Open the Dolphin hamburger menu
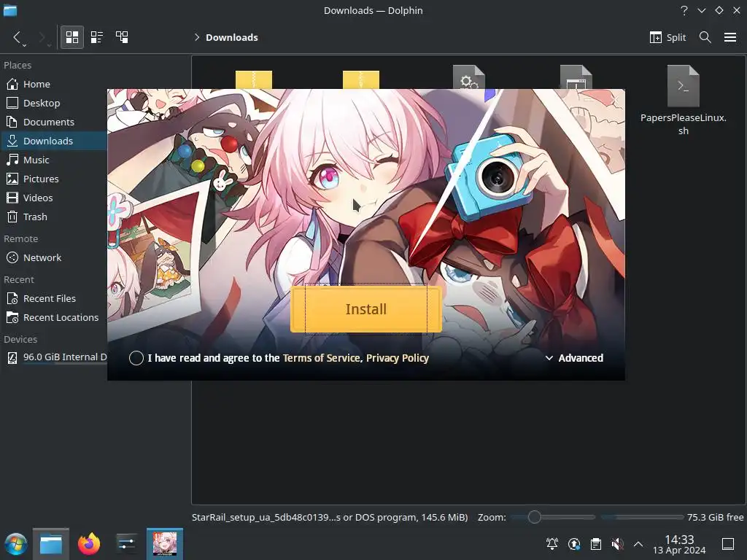Viewport: 747px width, 560px height. point(730,37)
